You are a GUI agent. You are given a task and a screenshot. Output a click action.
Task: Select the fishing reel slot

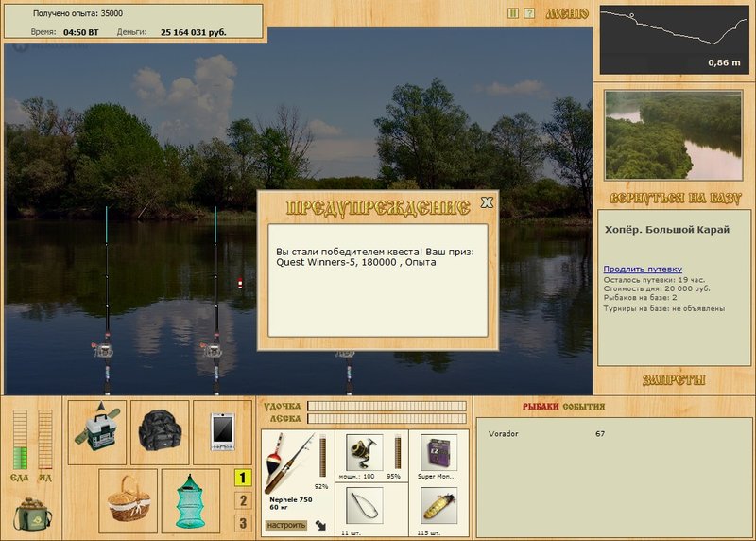(365, 452)
